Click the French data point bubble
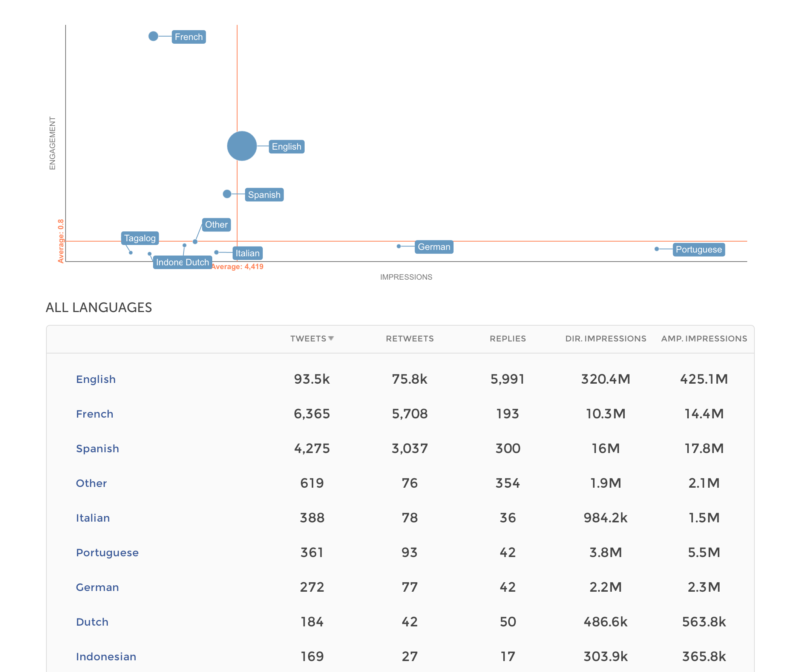 tap(153, 36)
